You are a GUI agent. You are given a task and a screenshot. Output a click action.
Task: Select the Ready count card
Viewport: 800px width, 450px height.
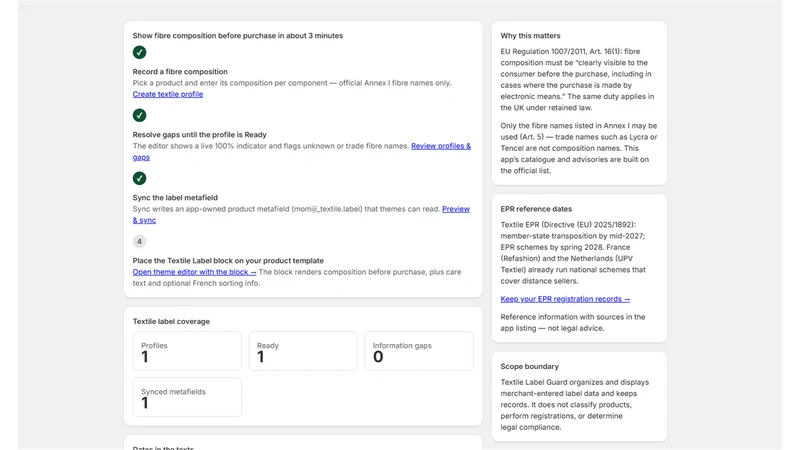[303, 351]
